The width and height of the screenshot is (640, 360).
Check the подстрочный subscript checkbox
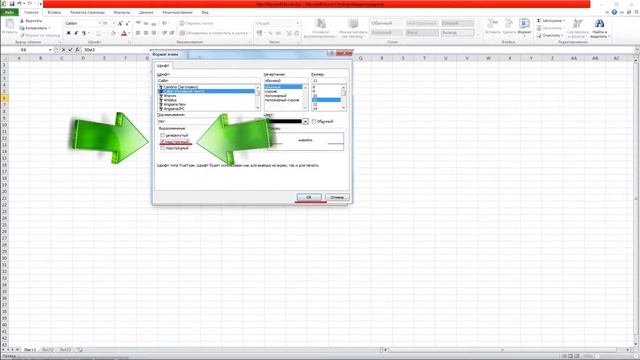coord(162,148)
